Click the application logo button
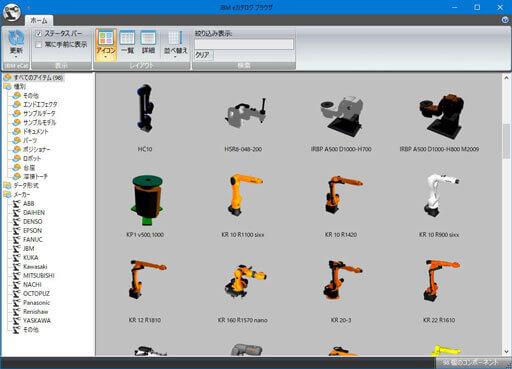 click(12, 12)
